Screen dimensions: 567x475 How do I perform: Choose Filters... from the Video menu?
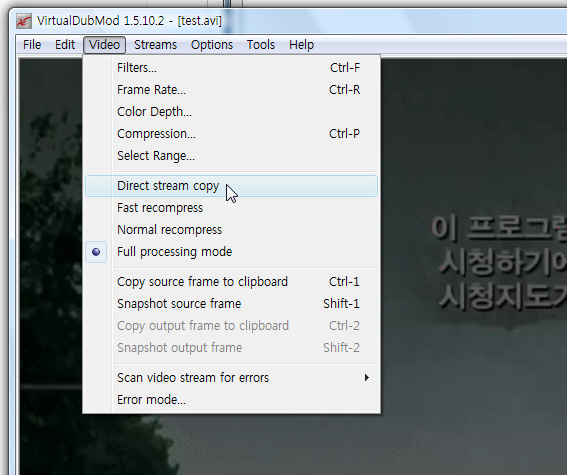click(x=231, y=68)
